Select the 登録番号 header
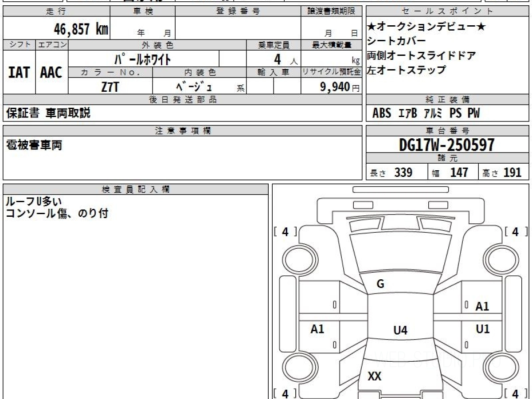Viewport: 532px width, 399px height. 238,12
